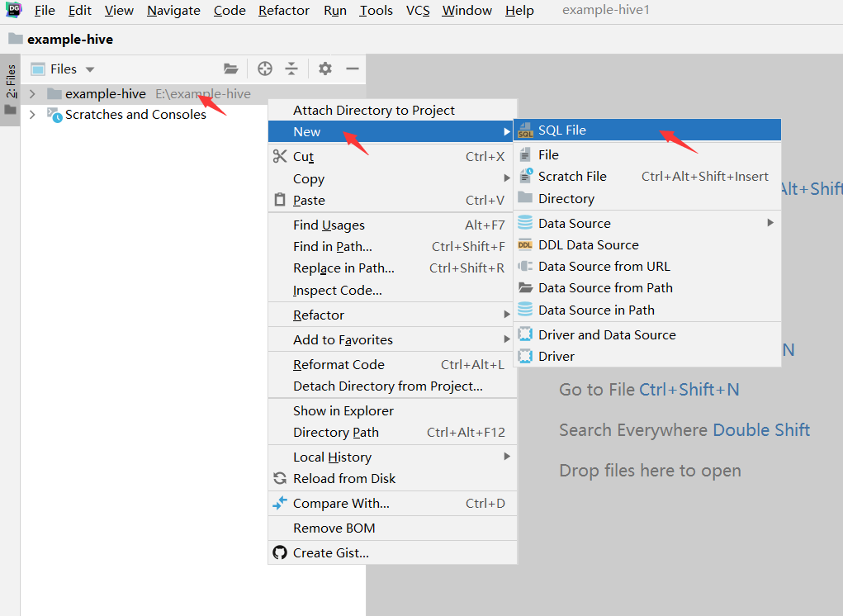Expand the Copy submenu arrow
The width and height of the screenshot is (843, 616).
(x=506, y=178)
